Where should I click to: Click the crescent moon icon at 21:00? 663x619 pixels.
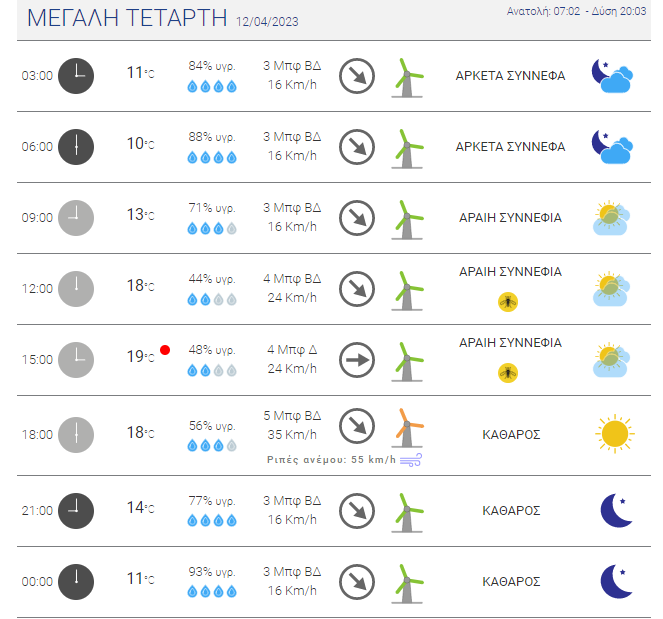(x=616, y=510)
